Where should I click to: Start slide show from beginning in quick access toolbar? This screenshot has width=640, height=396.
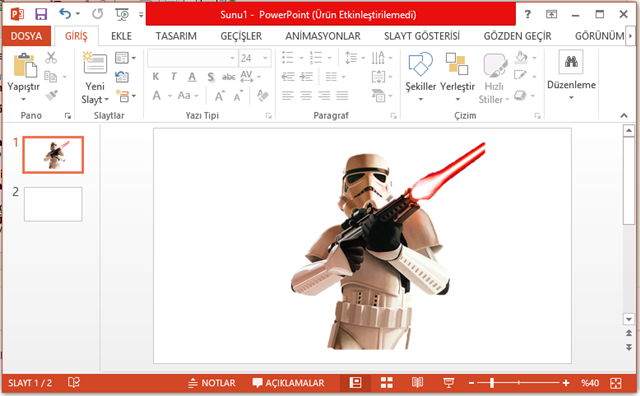tap(122, 14)
